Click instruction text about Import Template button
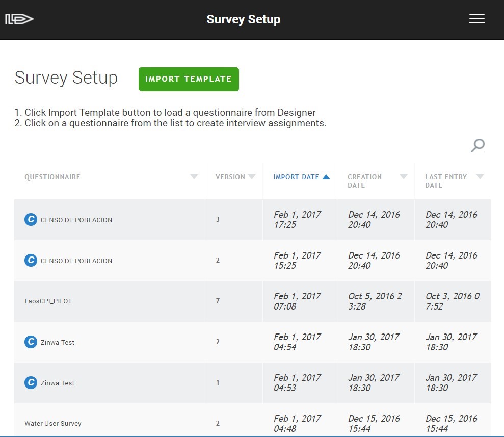 click(165, 112)
